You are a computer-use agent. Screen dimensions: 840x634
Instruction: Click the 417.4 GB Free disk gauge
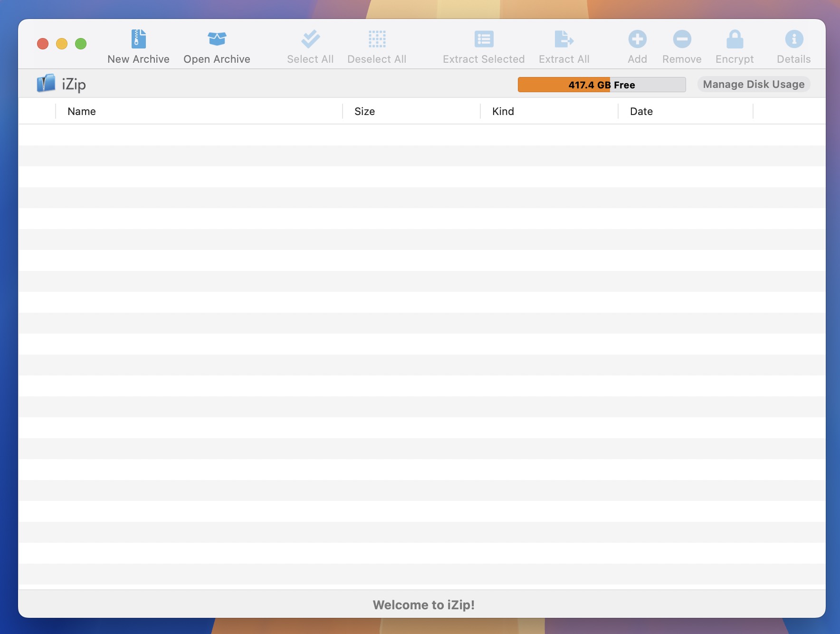[x=601, y=85]
